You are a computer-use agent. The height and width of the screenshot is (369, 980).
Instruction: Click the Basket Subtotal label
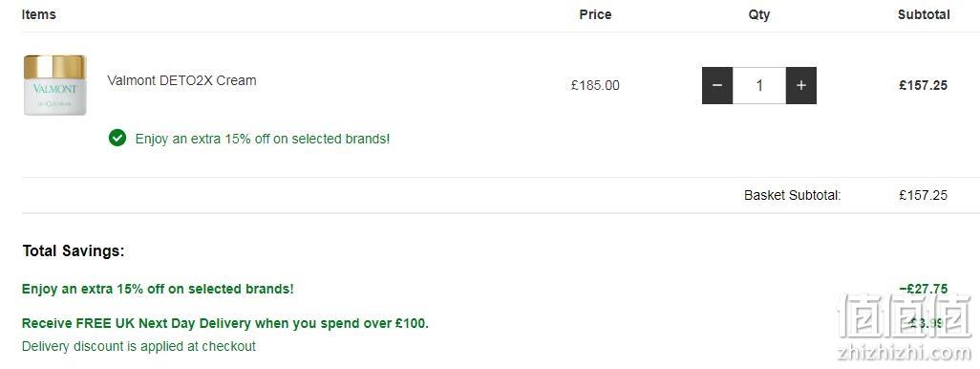[x=793, y=195]
